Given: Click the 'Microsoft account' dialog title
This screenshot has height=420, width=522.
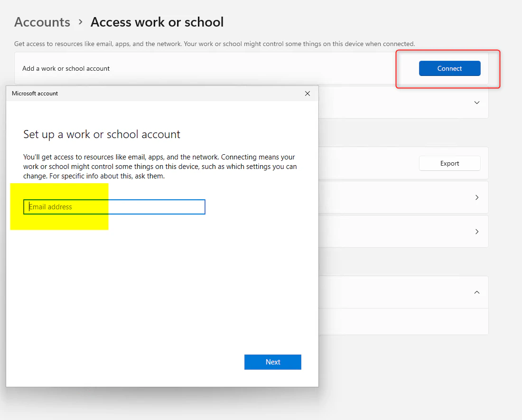Looking at the screenshot, I should coord(35,93).
